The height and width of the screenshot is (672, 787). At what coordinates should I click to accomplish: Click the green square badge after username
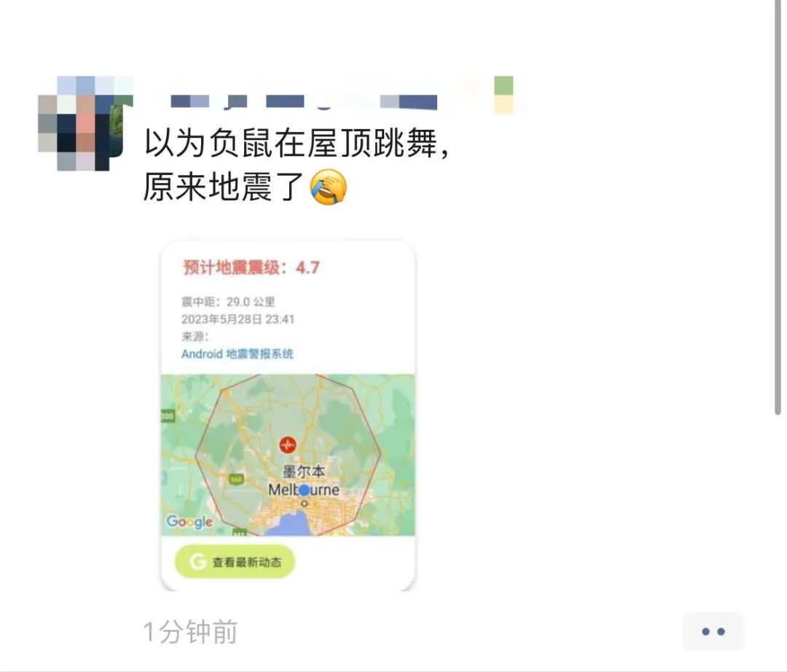click(x=504, y=85)
